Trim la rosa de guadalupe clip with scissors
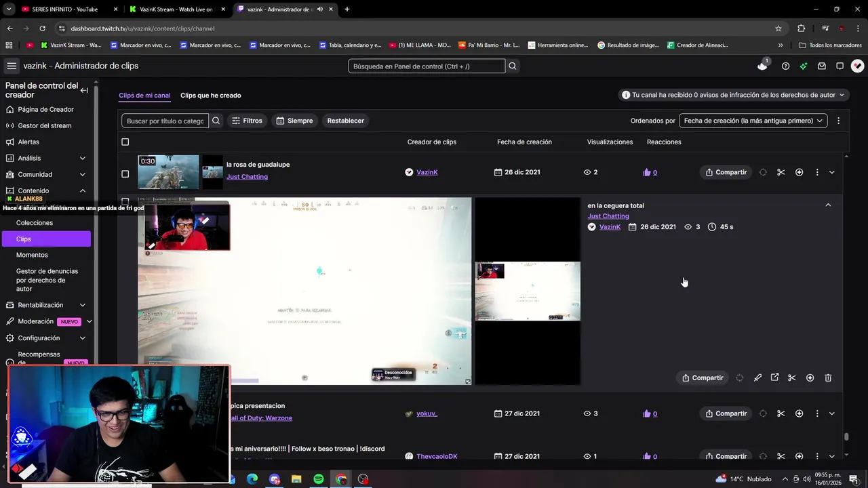The image size is (868, 488). coord(781,172)
